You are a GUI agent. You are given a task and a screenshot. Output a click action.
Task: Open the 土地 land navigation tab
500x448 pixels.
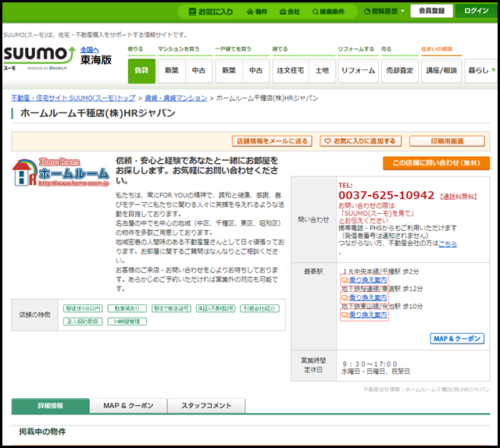click(322, 71)
